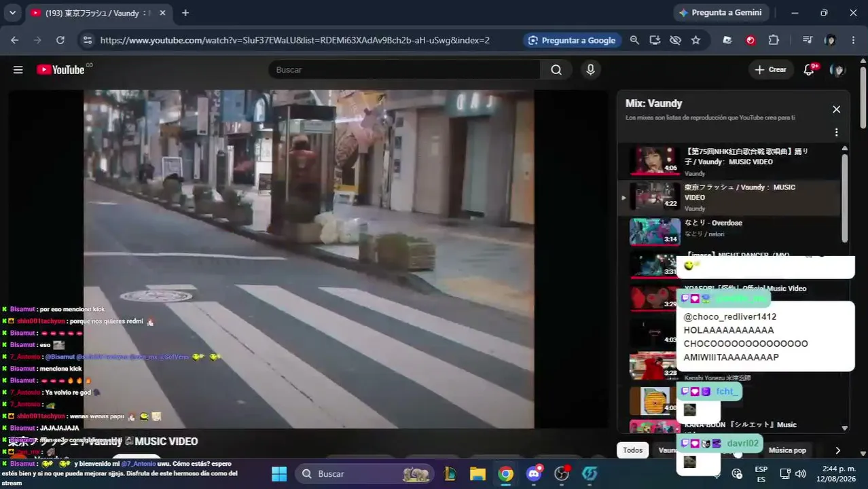Bookmark this page with the star icon
The width and height of the screenshot is (868, 489).
point(695,40)
